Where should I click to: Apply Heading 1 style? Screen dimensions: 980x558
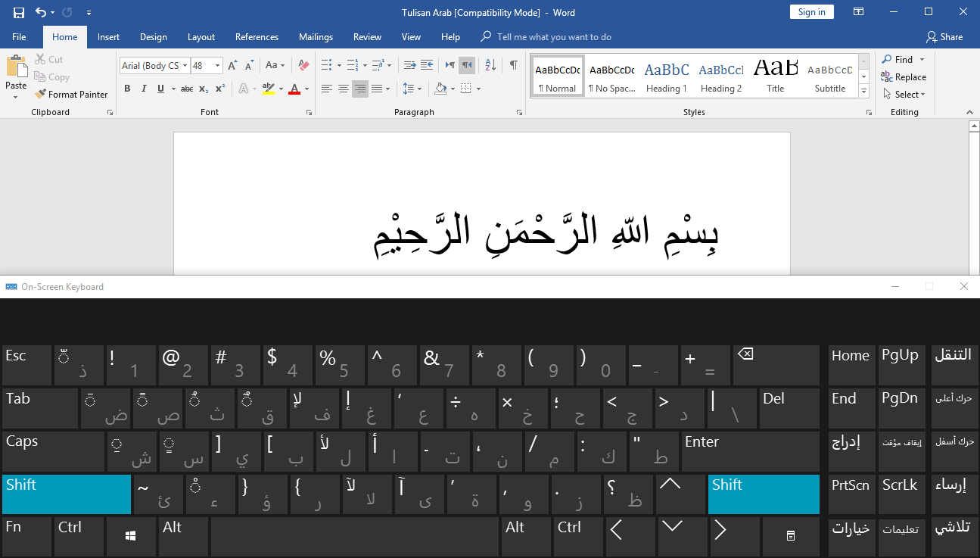(x=667, y=76)
